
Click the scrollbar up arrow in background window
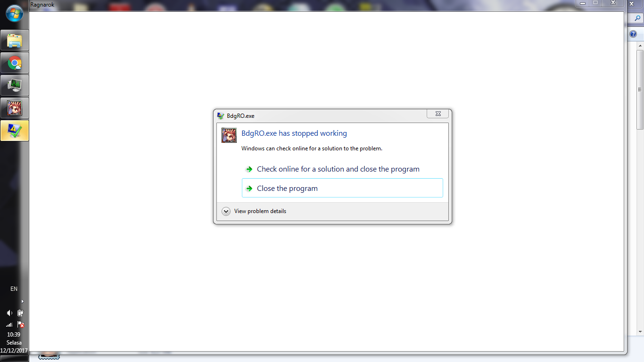pos(640,46)
